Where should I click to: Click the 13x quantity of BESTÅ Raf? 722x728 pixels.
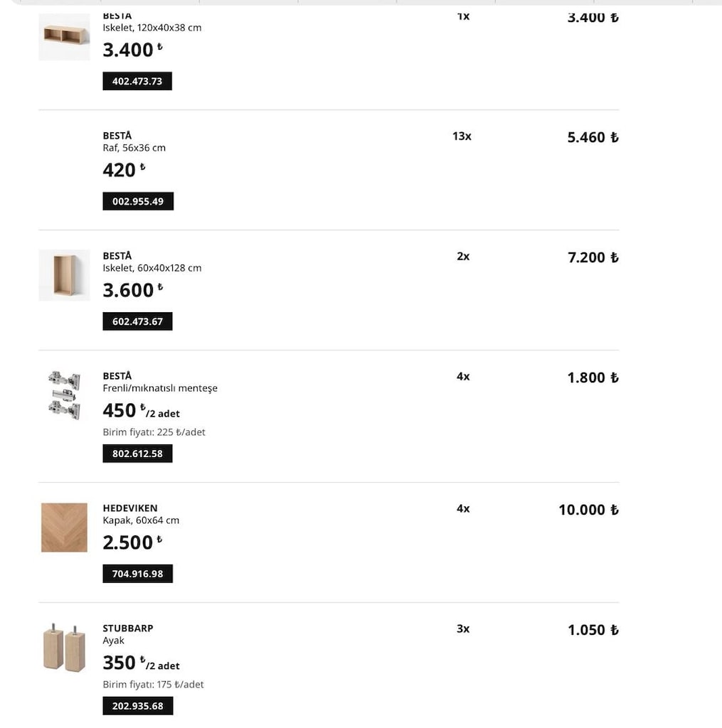[x=462, y=136]
